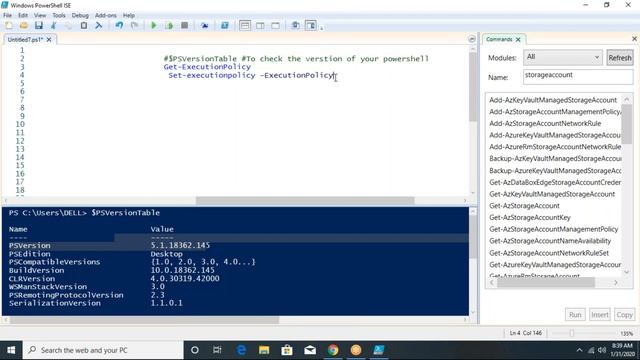Select Get-AzStorageAccountKey command
This screenshot has width=640, height=360.
(530, 218)
